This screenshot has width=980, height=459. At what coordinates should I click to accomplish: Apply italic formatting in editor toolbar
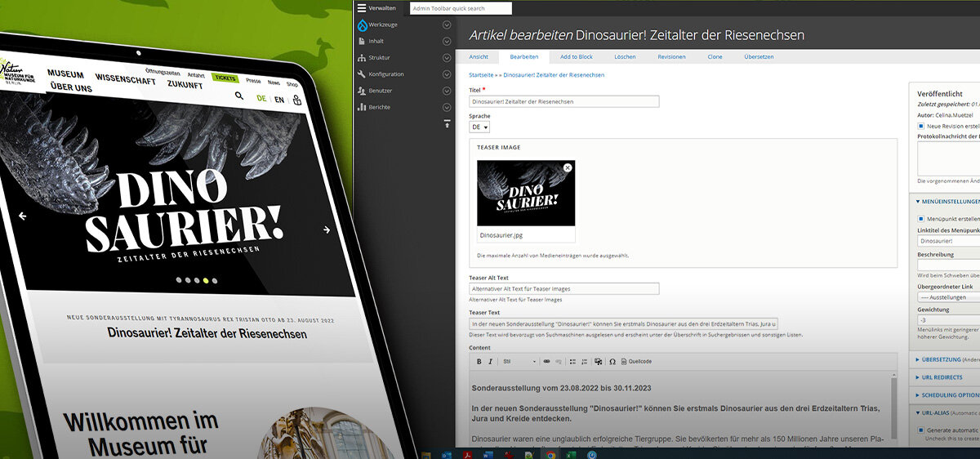tap(490, 361)
